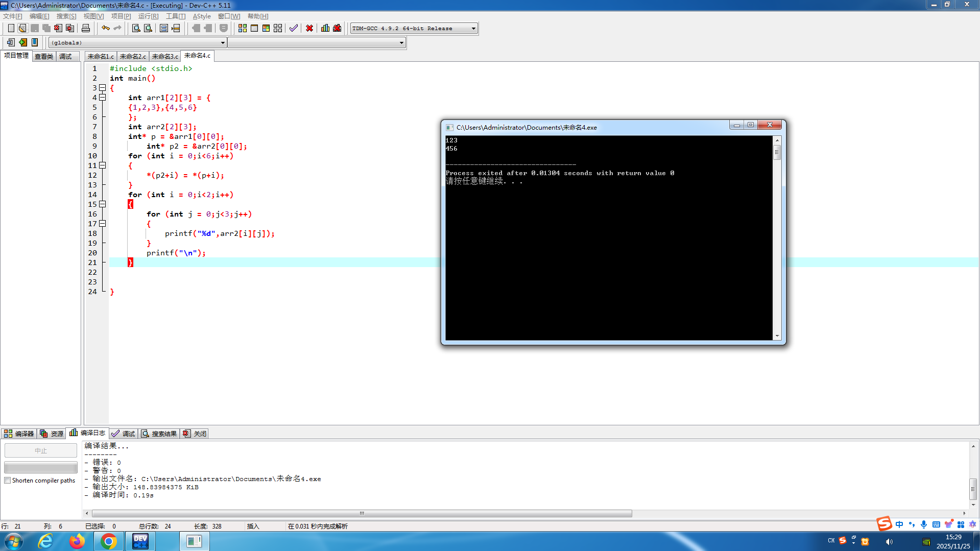Launch Firefox from the taskbar

tap(77, 541)
